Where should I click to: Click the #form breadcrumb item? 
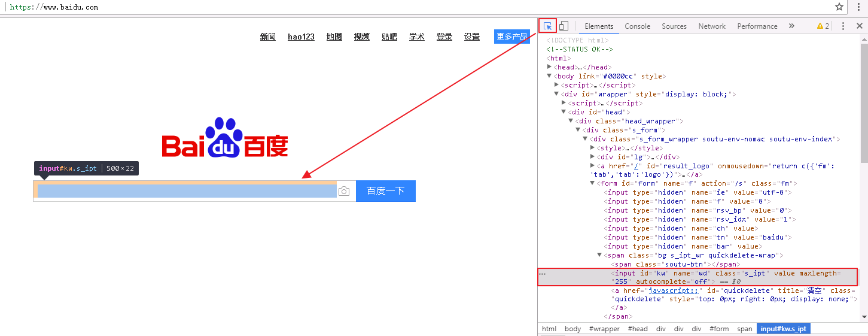tap(719, 329)
